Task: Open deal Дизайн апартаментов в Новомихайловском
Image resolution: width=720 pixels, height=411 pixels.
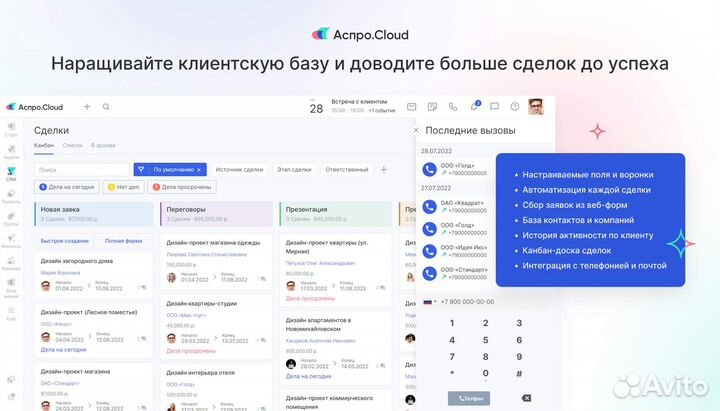Action: coord(318,324)
